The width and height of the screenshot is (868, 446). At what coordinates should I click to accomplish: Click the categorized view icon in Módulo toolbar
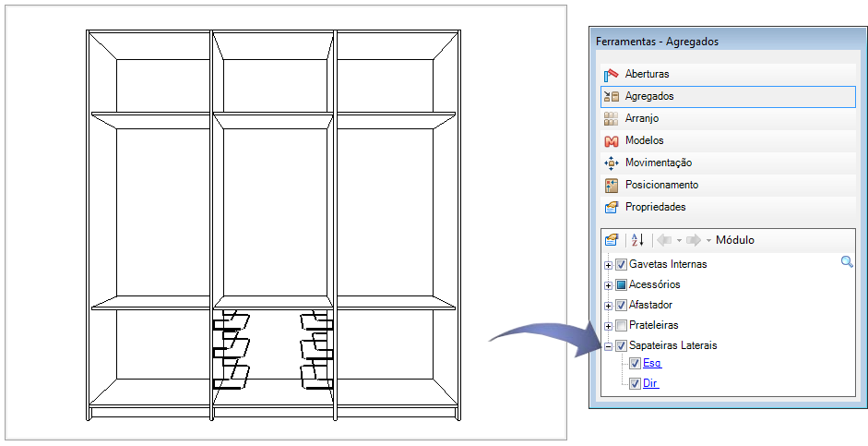coord(612,240)
